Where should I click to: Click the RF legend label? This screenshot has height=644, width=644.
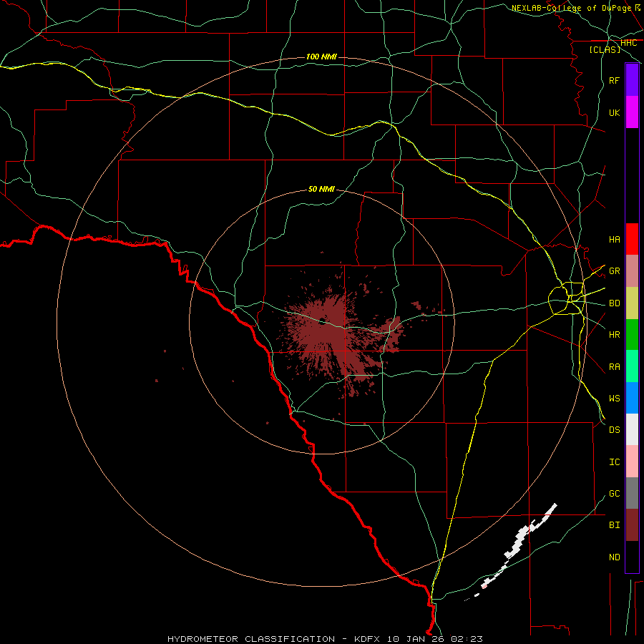pyautogui.click(x=614, y=80)
